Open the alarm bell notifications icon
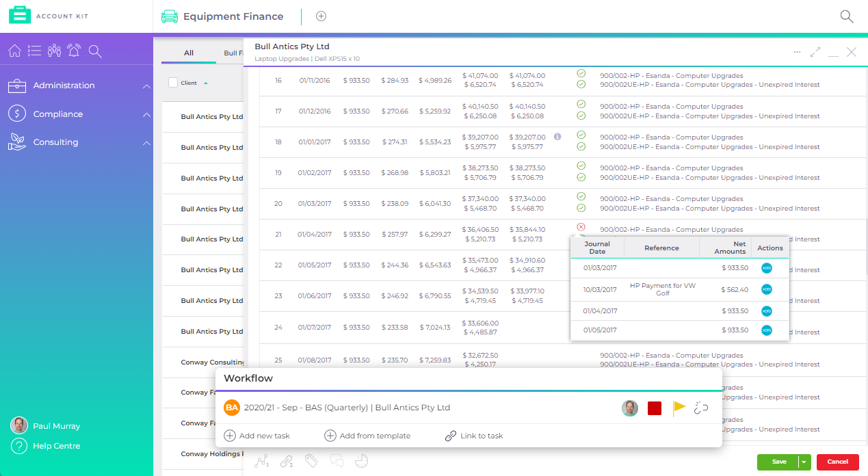 [x=74, y=51]
